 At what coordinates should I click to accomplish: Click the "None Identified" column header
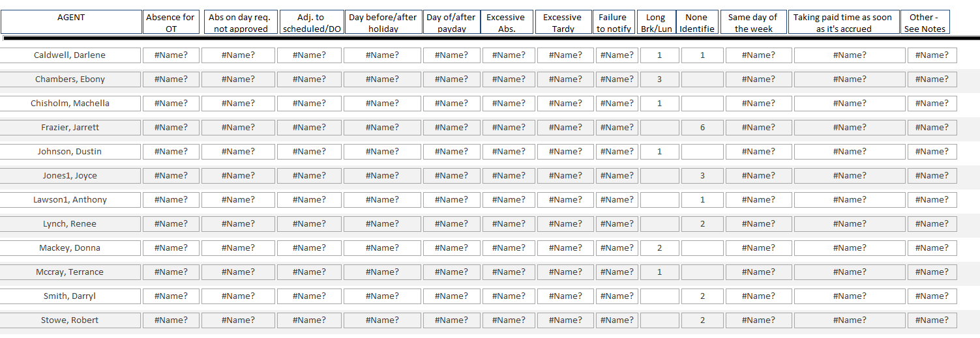click(x=697, y=22)
